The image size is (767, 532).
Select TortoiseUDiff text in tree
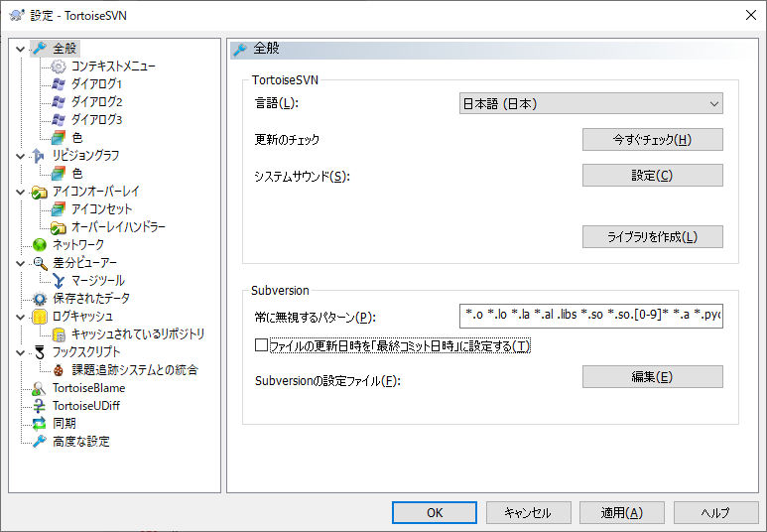[x=86, y=406]
